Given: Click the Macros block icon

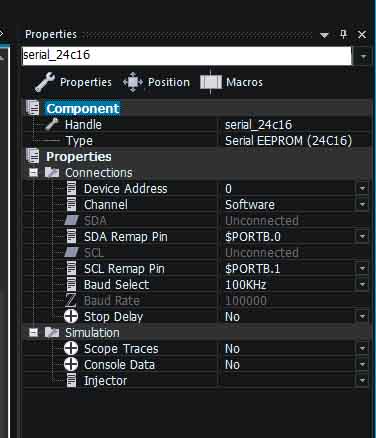Looking at the screenshot, I should (x=211, y=82).
